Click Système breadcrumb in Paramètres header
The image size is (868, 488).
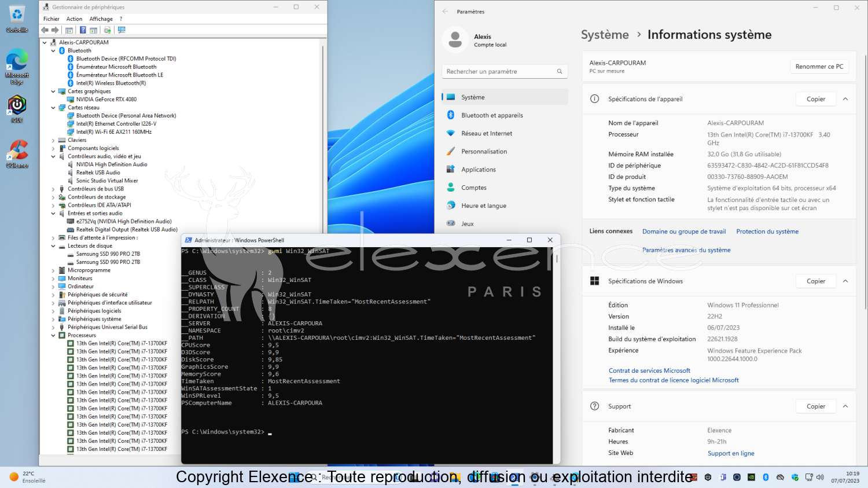coord(605,35)
